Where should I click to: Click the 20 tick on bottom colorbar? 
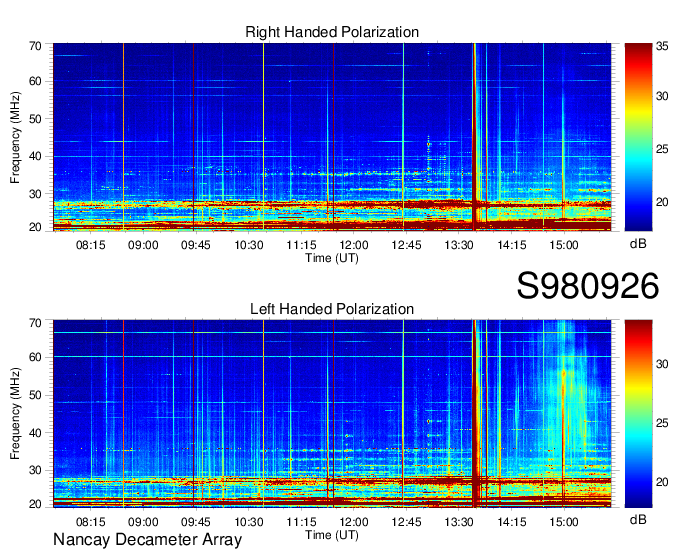click(662, 482)
